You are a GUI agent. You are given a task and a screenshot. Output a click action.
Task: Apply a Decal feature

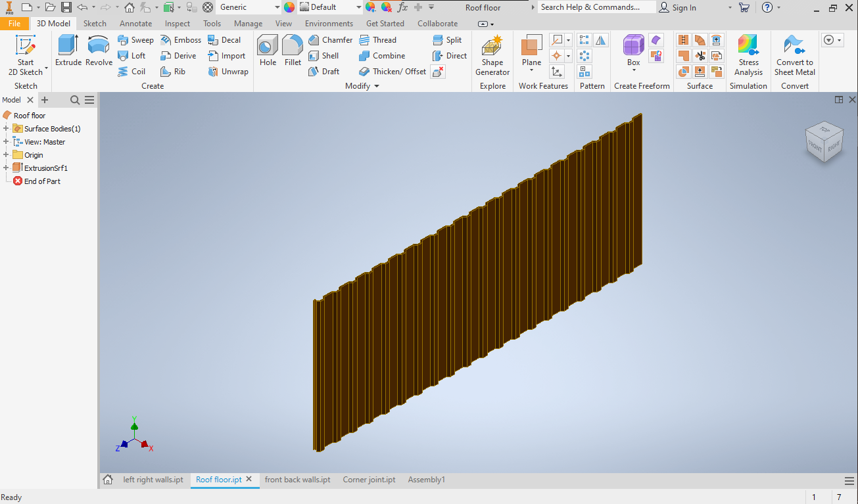pos(224,40)
